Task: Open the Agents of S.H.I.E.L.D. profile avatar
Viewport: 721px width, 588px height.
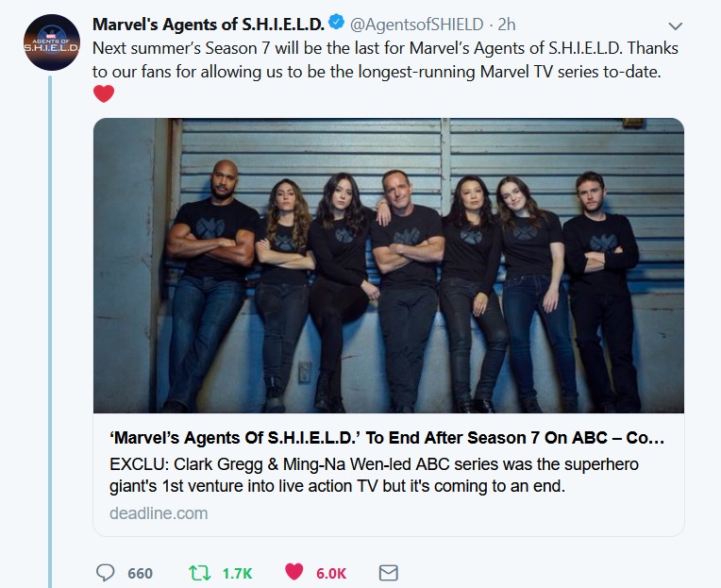Action: tap(52, 42)
